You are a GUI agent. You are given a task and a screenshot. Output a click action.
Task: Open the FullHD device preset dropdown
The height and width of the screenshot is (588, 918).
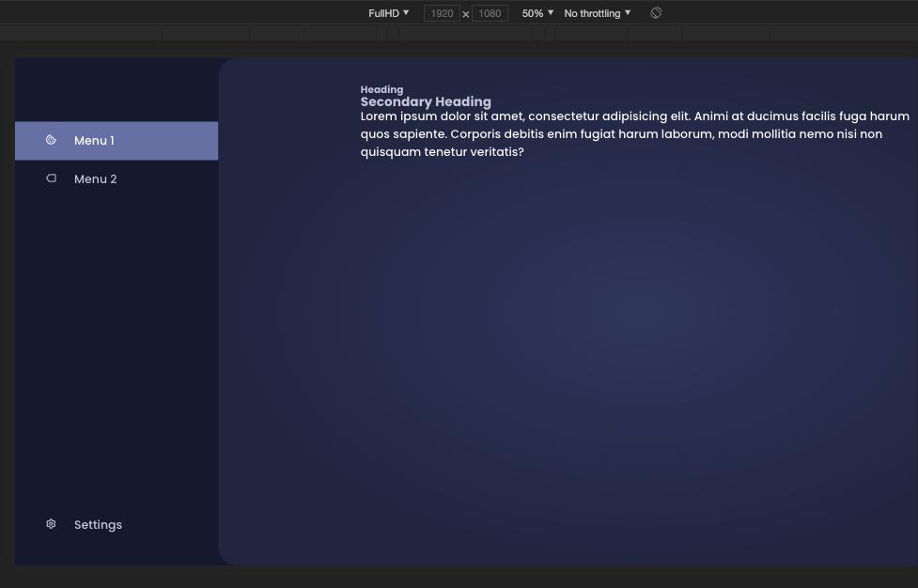click(388, 13)
